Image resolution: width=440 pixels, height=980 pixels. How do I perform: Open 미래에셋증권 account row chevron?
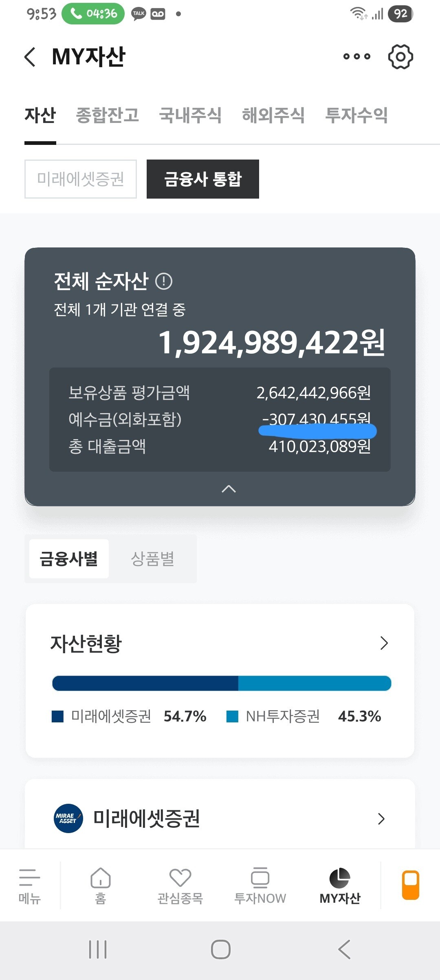[x=381, y=818]
